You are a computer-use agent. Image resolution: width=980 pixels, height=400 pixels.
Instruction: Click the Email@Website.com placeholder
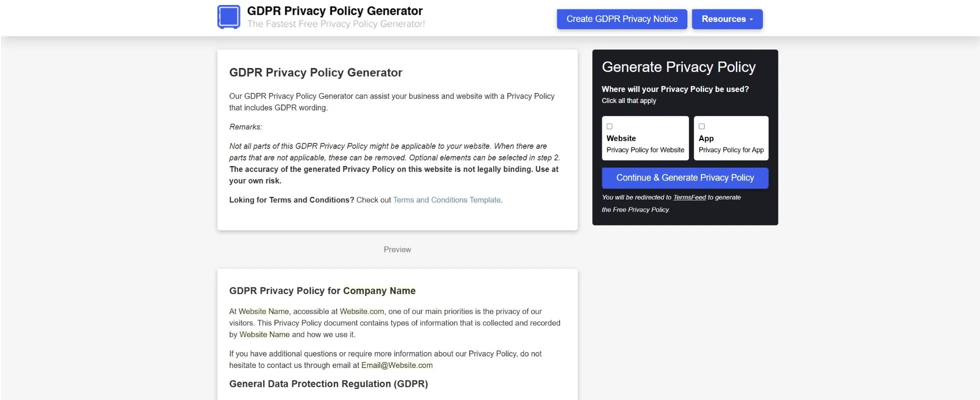click(x=397, y=365)
